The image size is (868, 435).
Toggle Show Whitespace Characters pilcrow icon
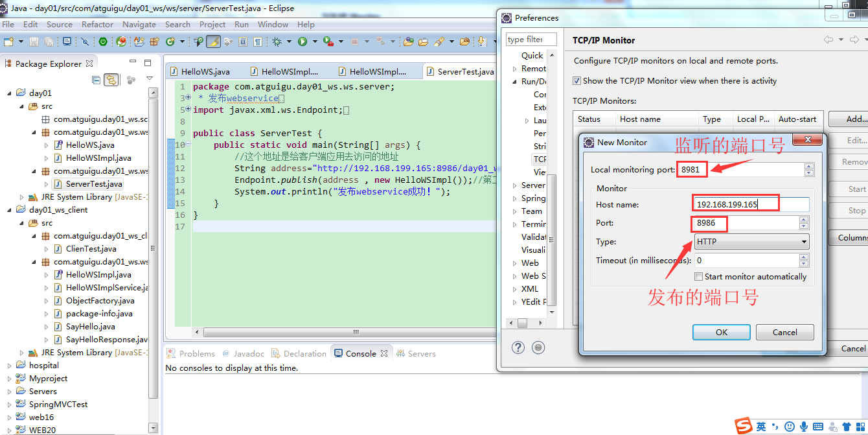(258, 41)
